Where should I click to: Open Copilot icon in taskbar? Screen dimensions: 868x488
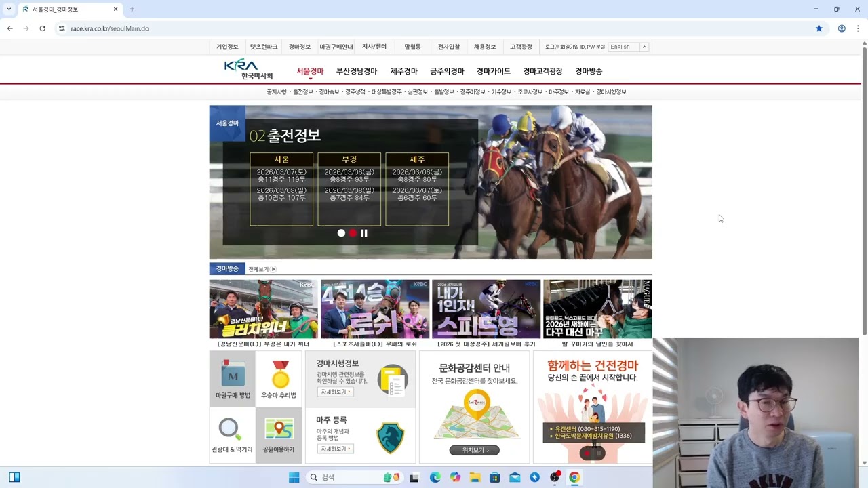point(455,477)
